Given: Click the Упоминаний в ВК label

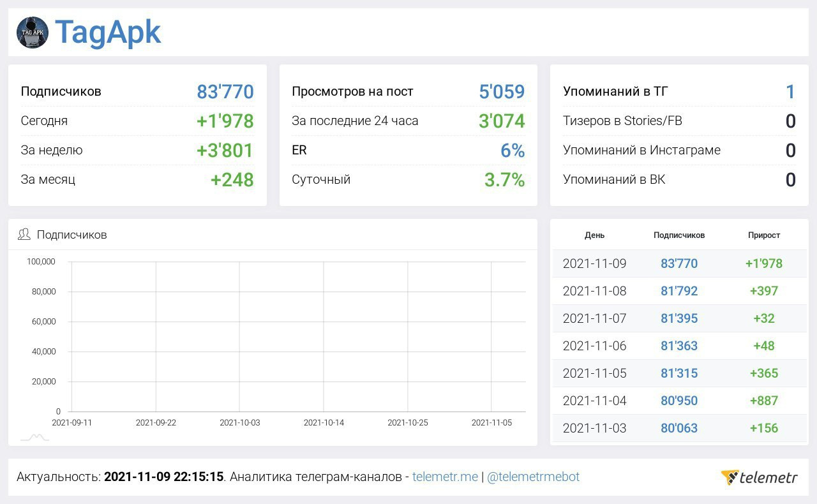Looking at the screenshot, I should tap(614, 179).
